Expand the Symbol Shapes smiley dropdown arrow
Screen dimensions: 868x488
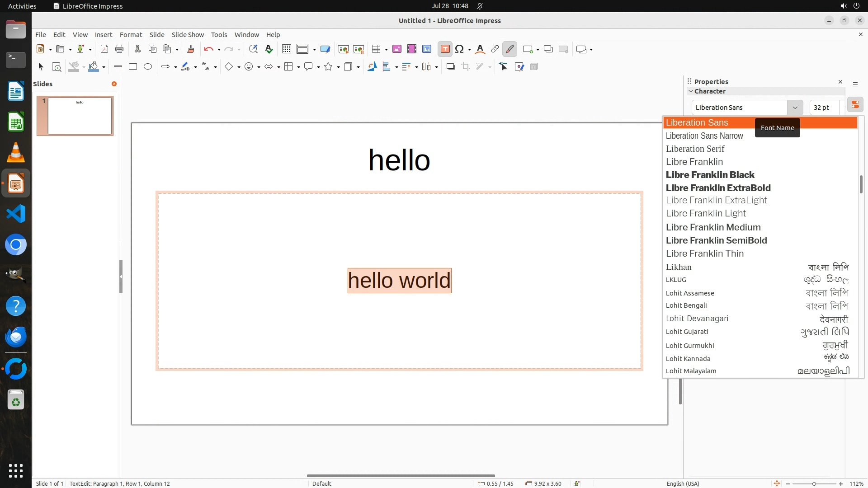(x=259, y=67)
